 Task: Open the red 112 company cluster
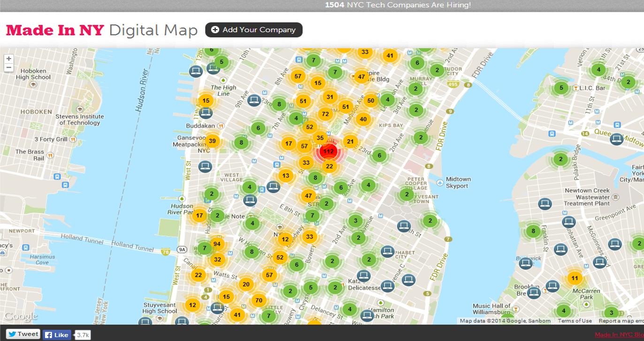click(329, 151)
